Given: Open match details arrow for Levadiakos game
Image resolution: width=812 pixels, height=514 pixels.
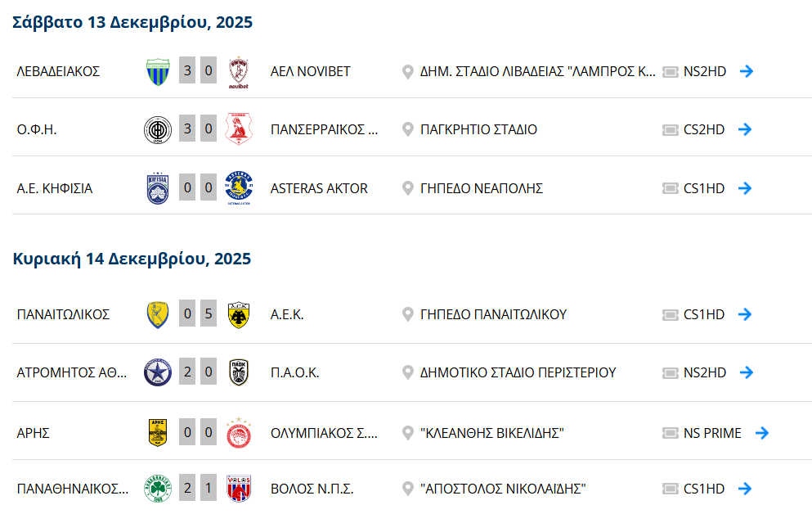Looking at the screenshot, I should coord(746,71).
